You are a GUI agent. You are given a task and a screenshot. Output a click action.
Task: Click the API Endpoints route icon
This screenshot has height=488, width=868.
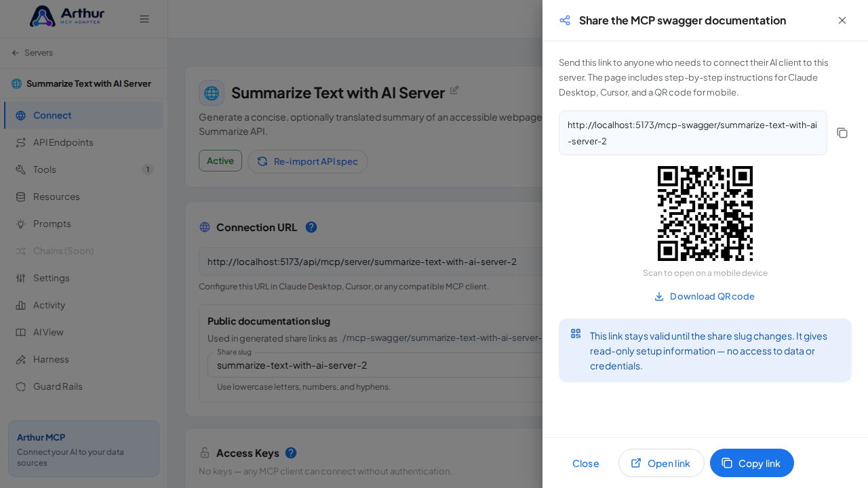(x=21, y=142)
